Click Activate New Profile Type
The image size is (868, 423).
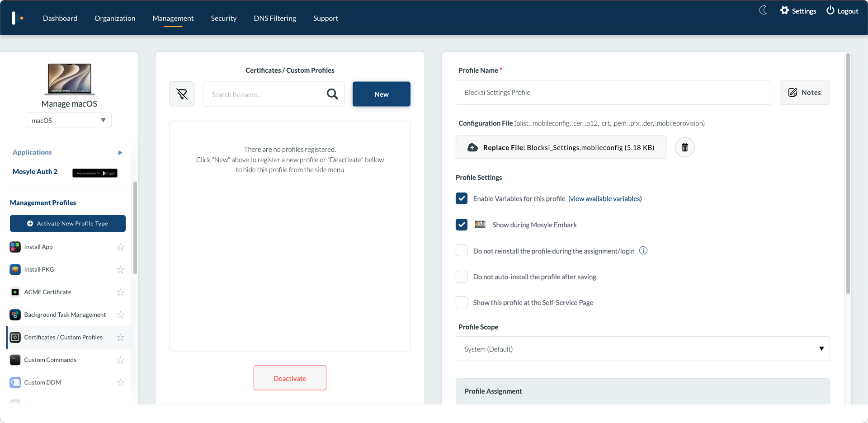pyautogui.click(x=68, y=223)
